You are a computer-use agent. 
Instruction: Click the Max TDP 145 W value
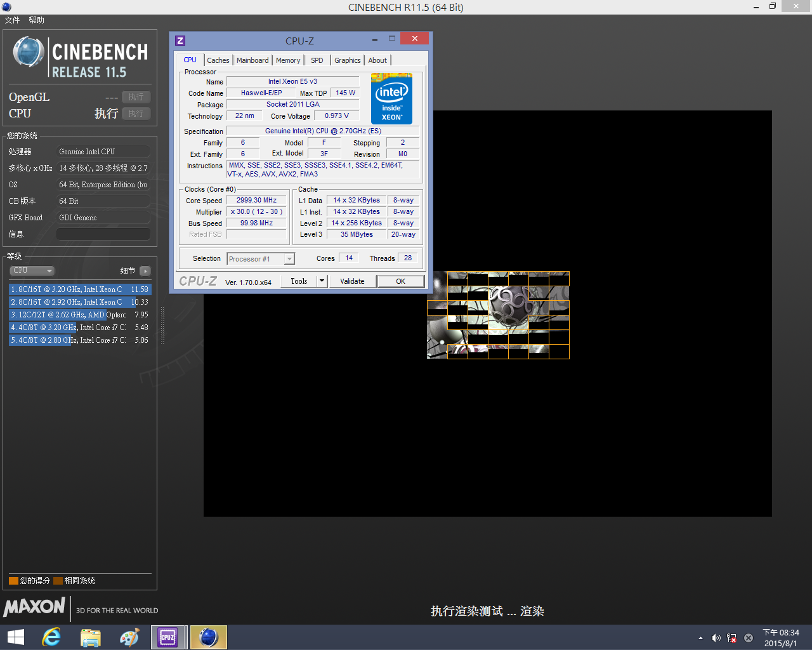click(x=346, y=93)
